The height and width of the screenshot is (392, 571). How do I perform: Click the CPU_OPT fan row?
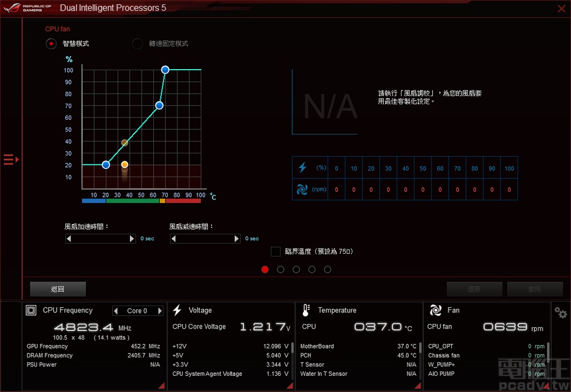coord(486,346)
